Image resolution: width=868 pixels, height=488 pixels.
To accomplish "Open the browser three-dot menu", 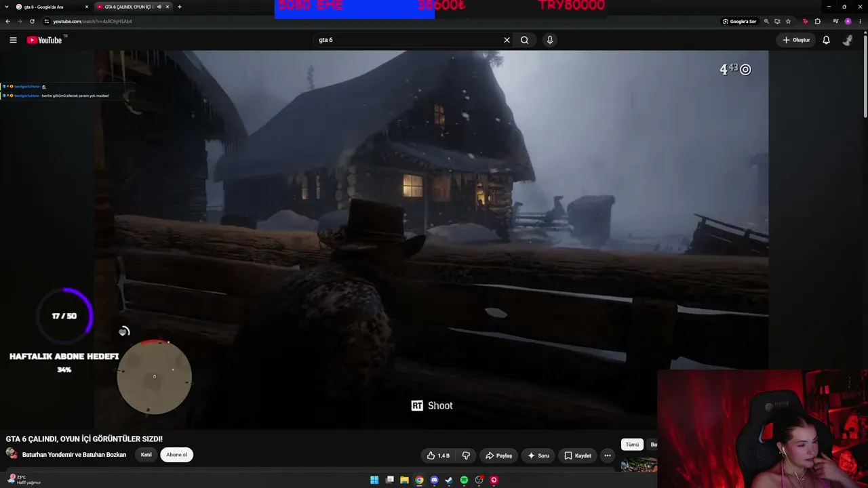I will [860, 21].
